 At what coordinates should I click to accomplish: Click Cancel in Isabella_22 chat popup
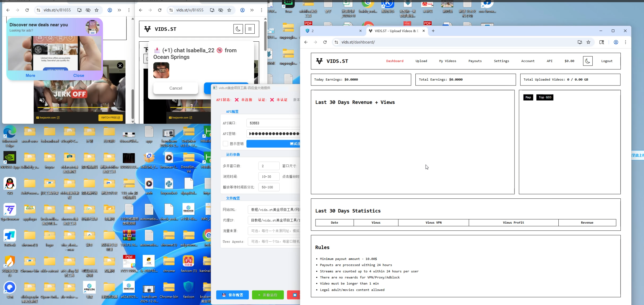[176, 88]
